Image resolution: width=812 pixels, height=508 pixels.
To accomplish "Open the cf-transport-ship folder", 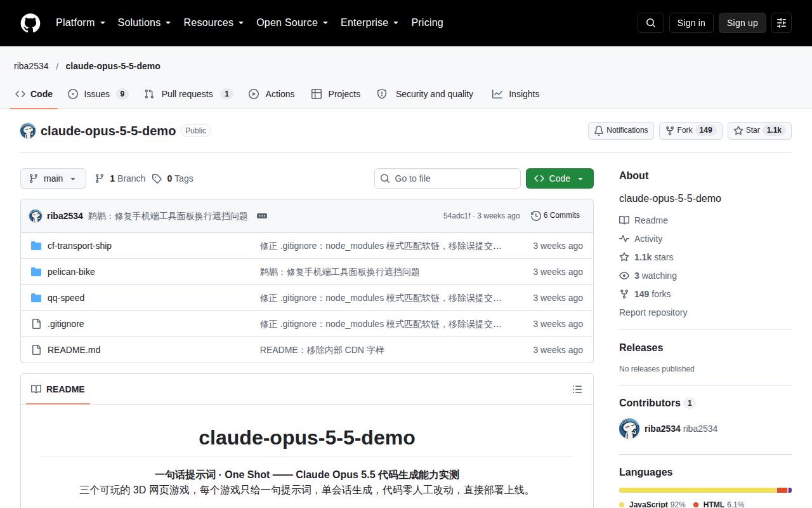I will [x=79, y=246].
